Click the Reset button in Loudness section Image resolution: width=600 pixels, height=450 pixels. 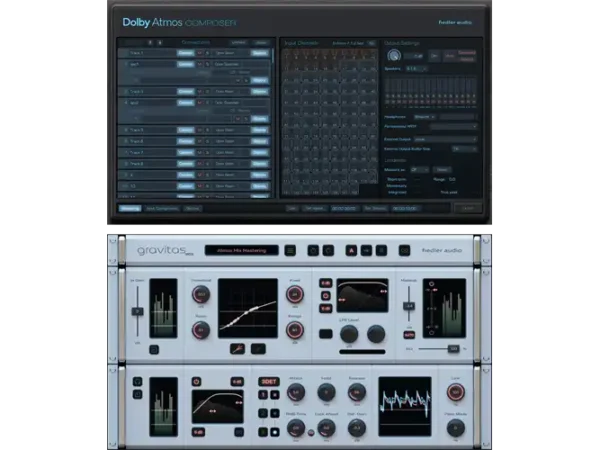pyautogui.click(x=442, y=170)
